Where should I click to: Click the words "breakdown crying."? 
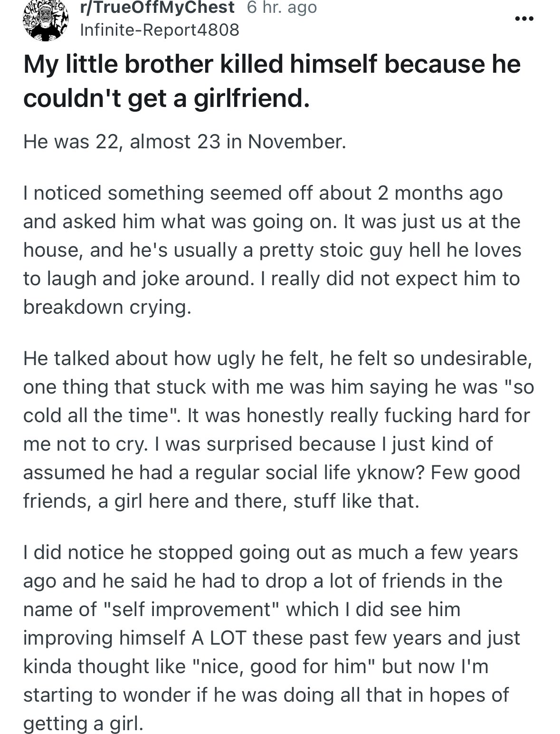(107, 307)
